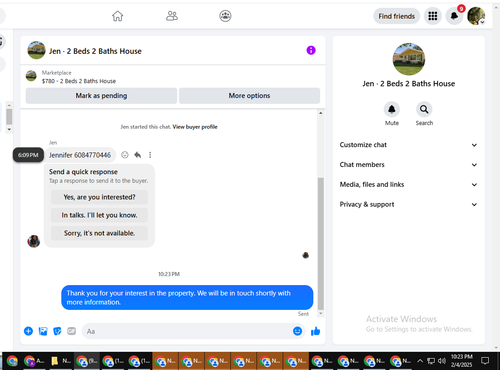Switch to the Chrome taskbar window labeled '(9...'
Viewport: 500px width, 370px height.
pyautogui.click(x=86, y=361)
